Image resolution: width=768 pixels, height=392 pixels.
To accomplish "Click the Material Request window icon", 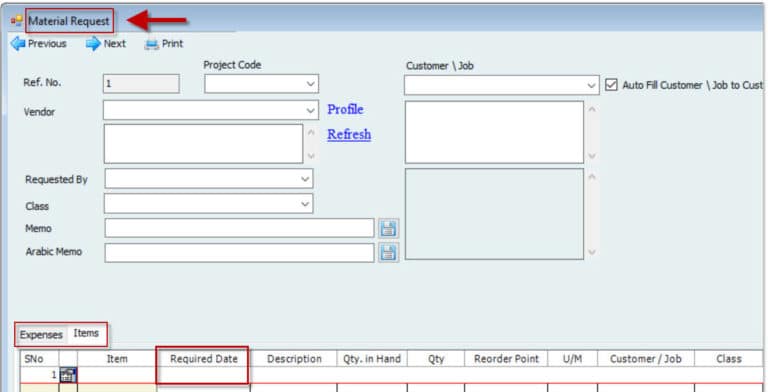I will pos(17,21).
